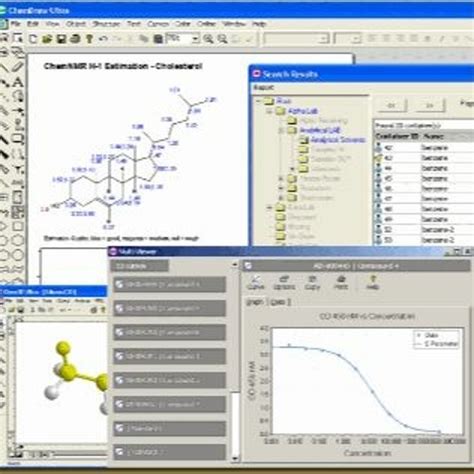Click the Container ID column header
This screenshot has height=474, width=474.
[x=397, y=136]
